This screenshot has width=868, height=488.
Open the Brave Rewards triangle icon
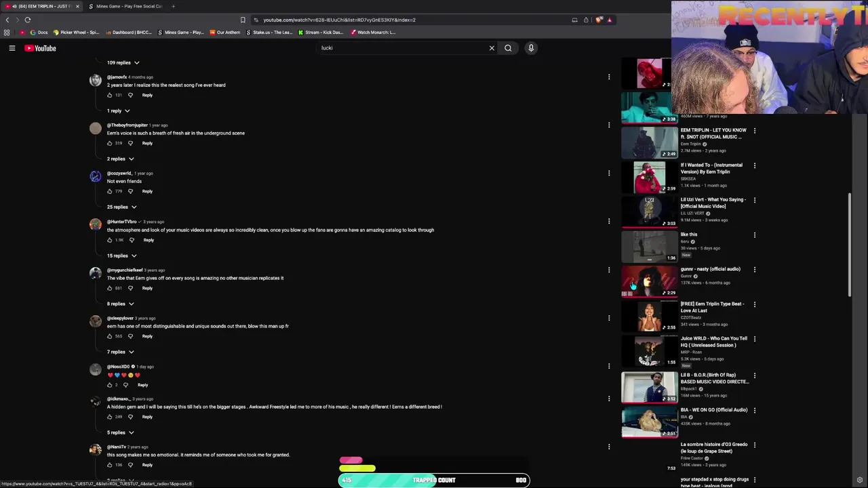pyautogui.click(x=610, y=20)
